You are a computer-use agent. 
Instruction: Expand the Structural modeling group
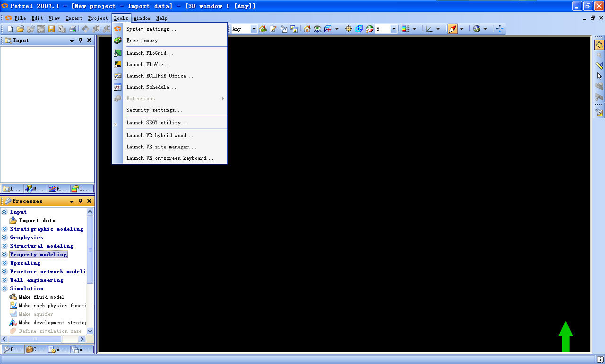click(4, 246)
